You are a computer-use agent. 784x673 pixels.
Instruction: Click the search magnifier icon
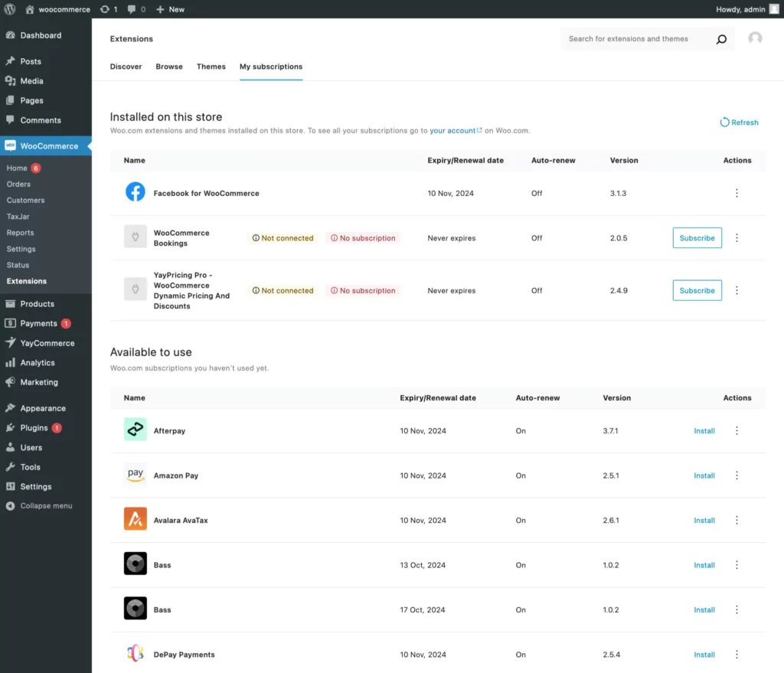[720, 39]
